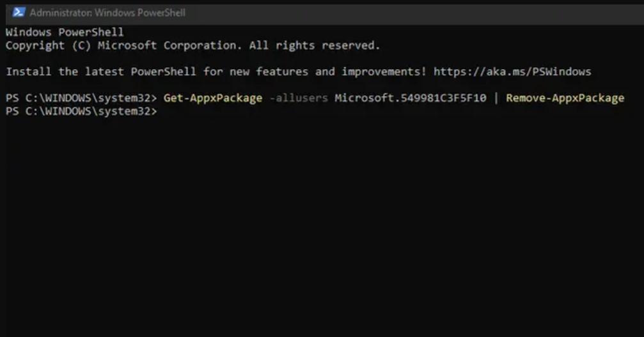Click the empty terminal area below the prompt
644x337 pixels.
point(320,224)
